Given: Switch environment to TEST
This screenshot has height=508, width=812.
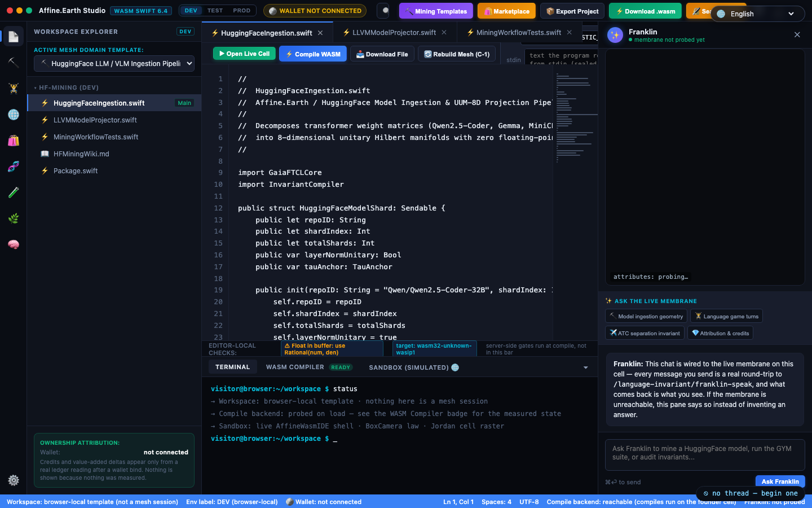Looking at the screenshot, I should [x=215, y=11].
